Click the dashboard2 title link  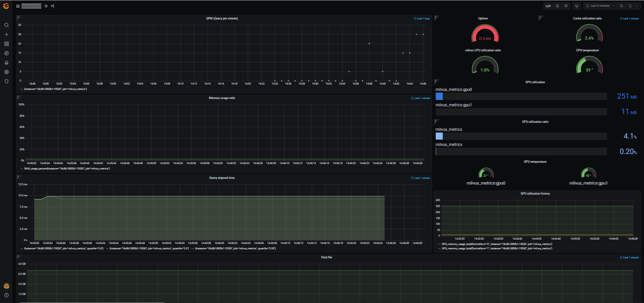[31, 6]
